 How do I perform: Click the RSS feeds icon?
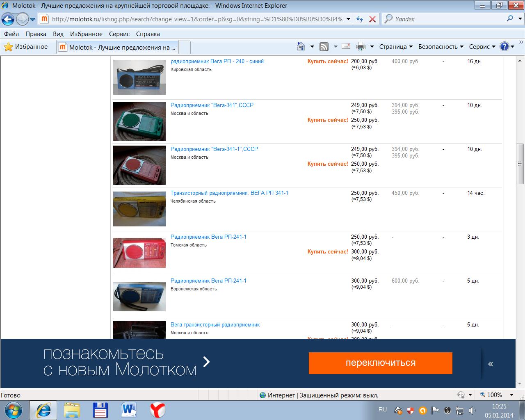point(324,47)
